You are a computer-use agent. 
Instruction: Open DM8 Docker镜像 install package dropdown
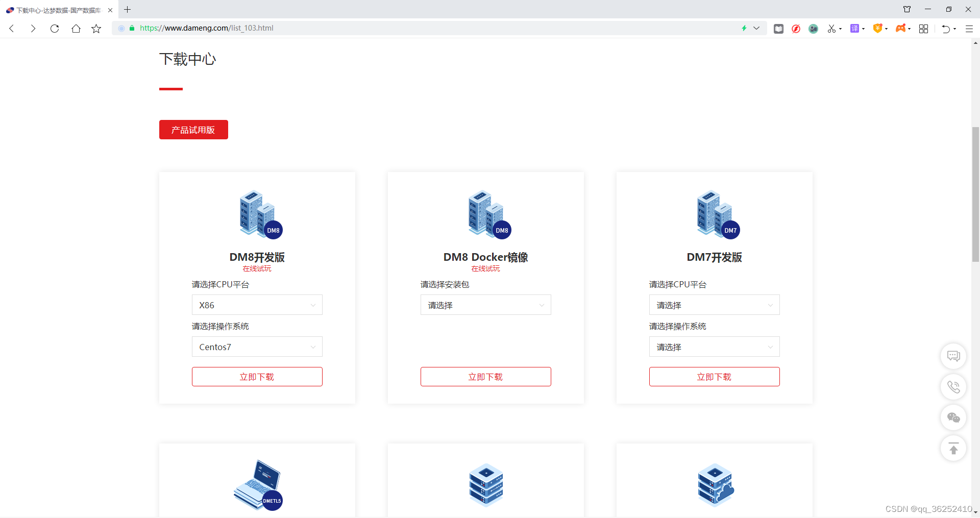tap(486, 305)
